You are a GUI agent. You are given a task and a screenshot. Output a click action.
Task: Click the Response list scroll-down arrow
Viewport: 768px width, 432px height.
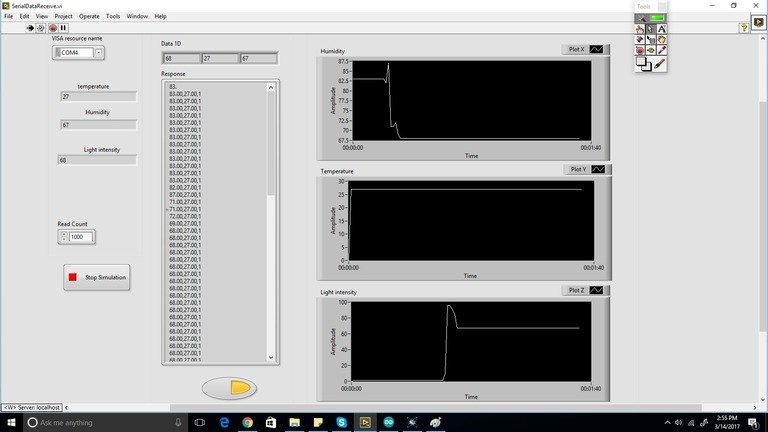point(271,358)
